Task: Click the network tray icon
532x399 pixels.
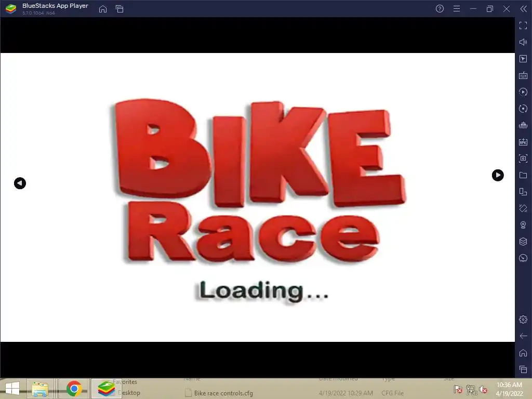Action: [471, 389]
